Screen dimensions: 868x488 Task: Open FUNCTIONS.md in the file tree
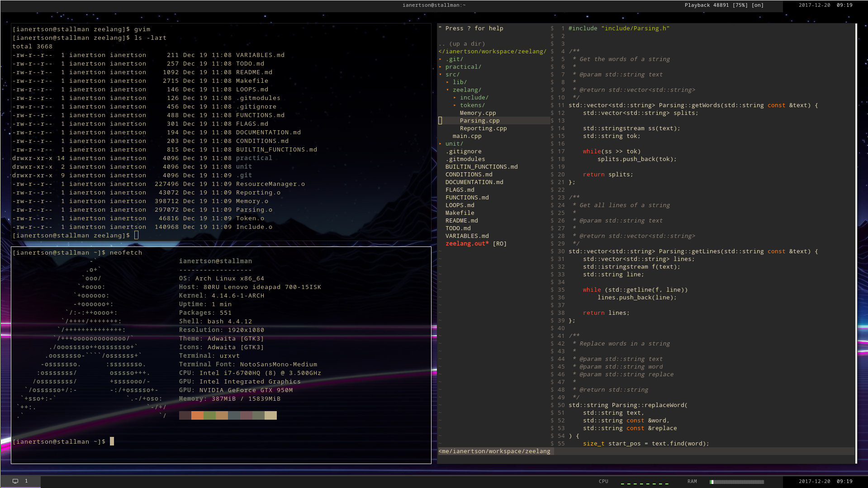tap(467, 198)
